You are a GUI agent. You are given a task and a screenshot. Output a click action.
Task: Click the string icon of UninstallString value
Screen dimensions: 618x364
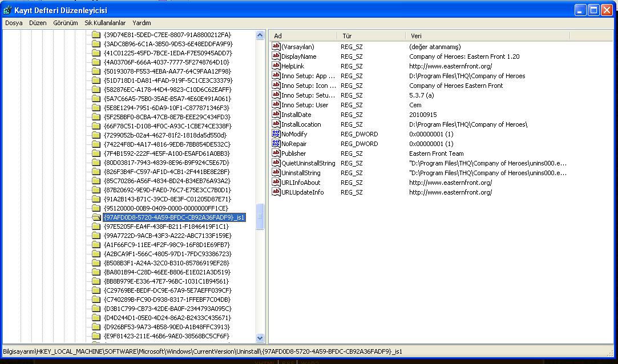[276, 172]
